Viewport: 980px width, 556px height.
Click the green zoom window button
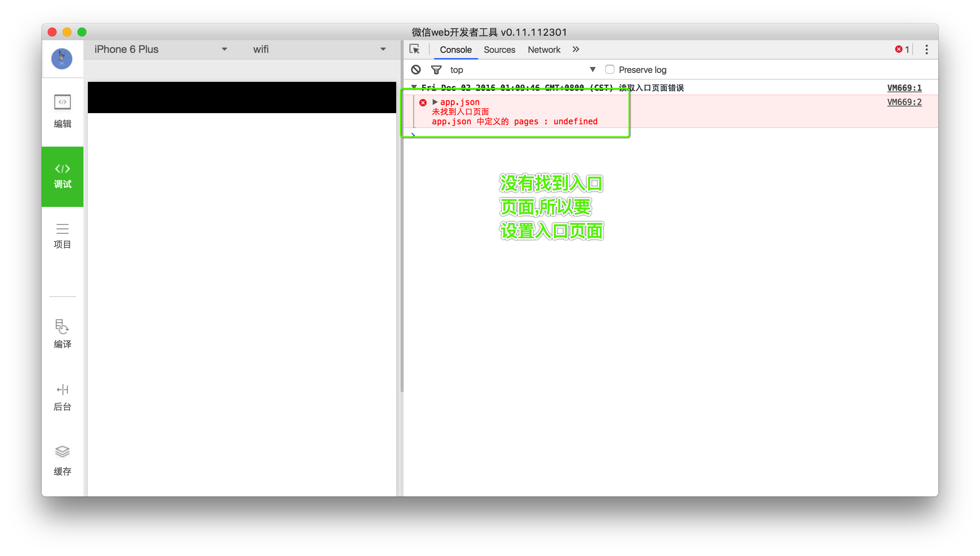coord(82,32)
